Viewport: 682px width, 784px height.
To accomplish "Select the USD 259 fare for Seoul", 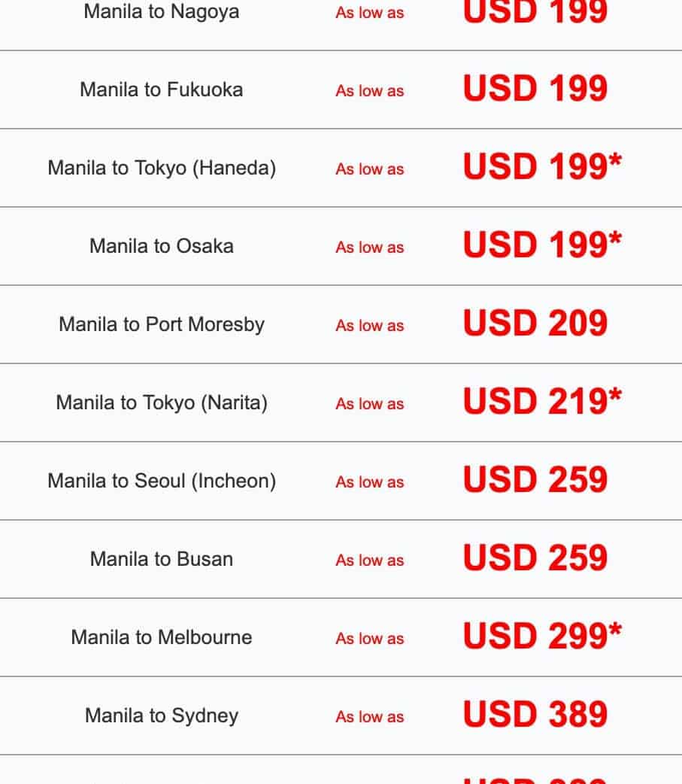I will click(535, 481).
